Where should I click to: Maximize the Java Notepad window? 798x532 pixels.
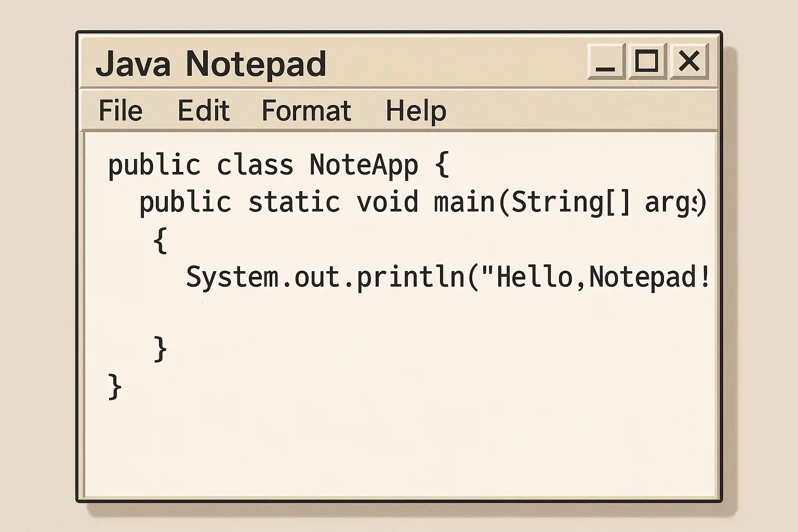[x=647, y=62]
